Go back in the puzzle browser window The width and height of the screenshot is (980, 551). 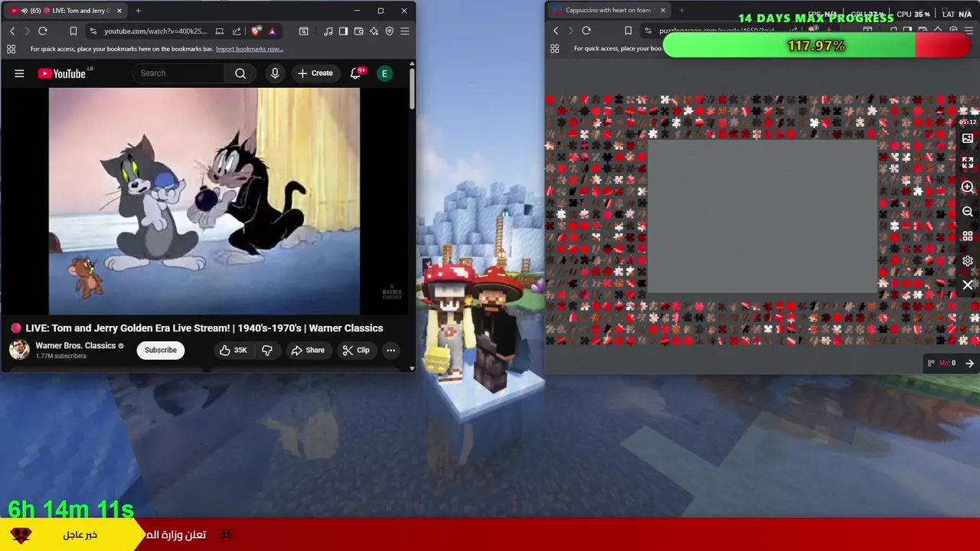pos(556,31)
